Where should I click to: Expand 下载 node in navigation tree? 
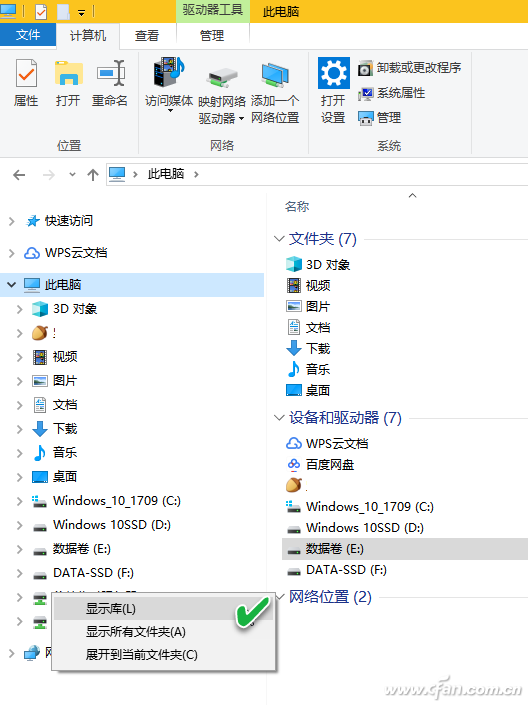(19, 429)
